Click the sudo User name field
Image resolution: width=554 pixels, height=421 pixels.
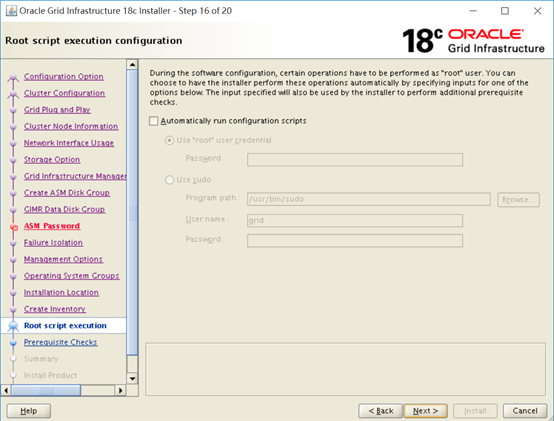point(355,220)
